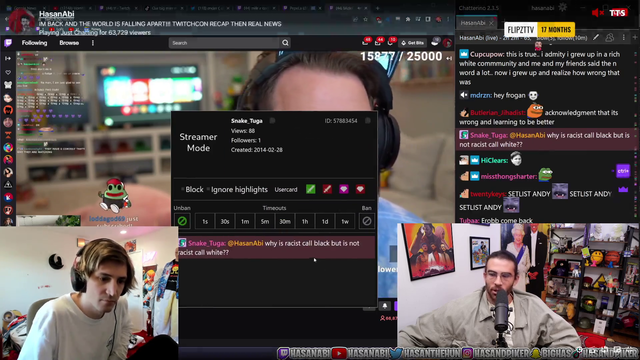Copy the user ID 57883454

[368, 120]
